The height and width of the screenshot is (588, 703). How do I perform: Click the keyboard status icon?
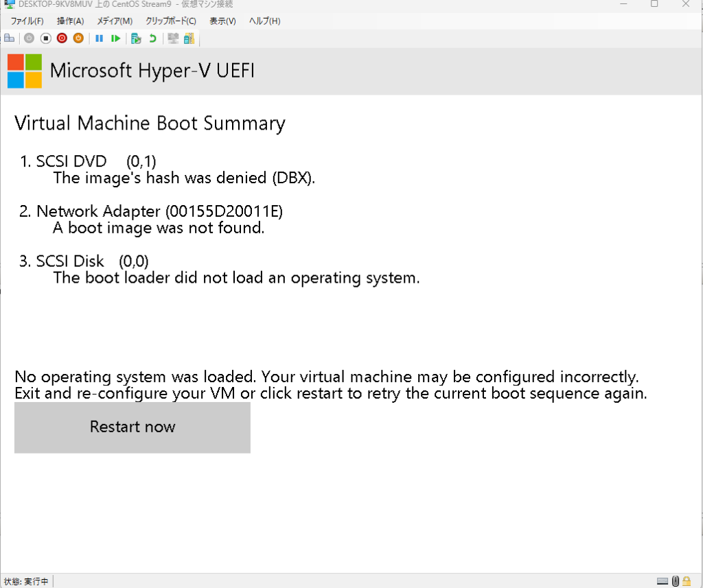[x=662, y=581]
